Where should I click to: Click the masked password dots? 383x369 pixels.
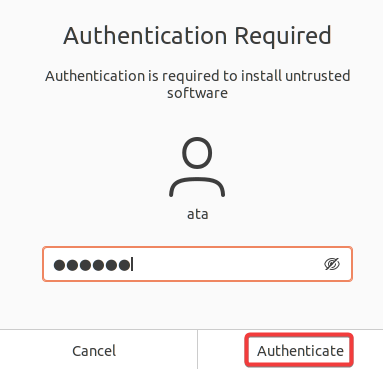[92, 265]
